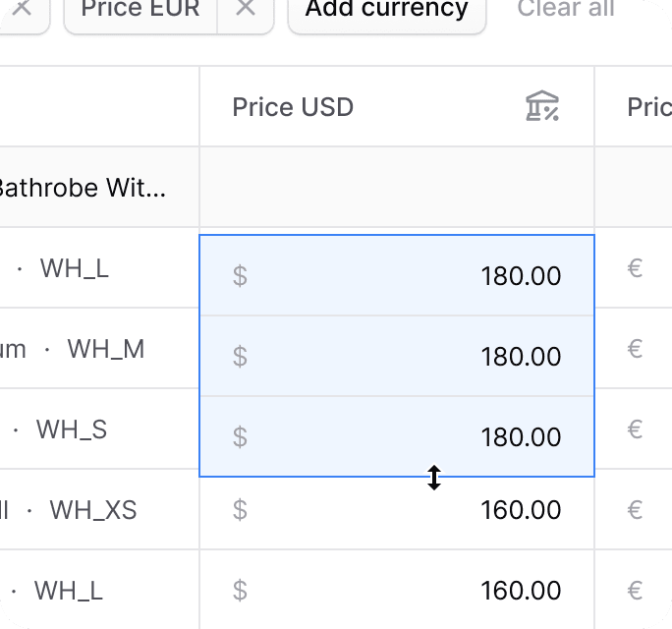Click the WH_S variant name cell

(99, 429)
